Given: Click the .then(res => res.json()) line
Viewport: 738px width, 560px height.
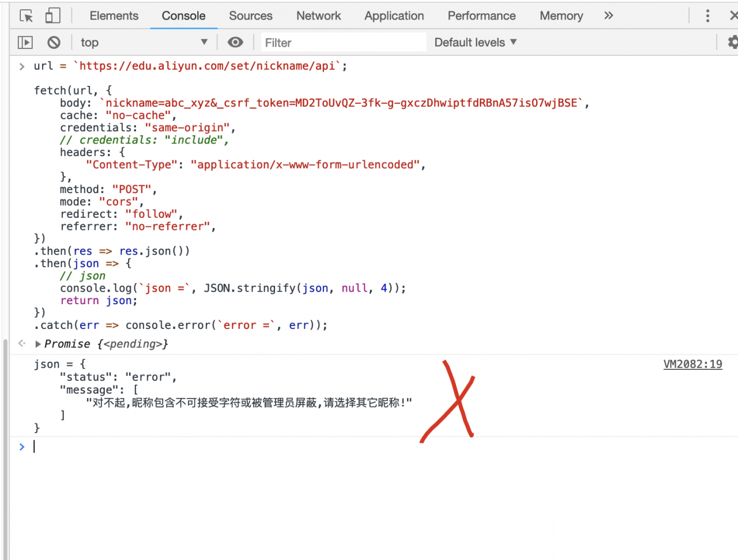Looking at the screenshot, I should (112, 251).
